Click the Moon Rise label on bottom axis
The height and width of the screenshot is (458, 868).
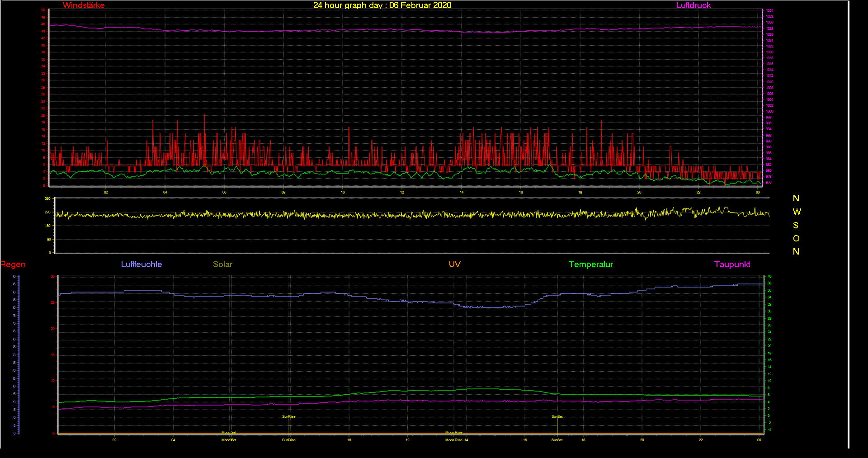pos(453,440)
